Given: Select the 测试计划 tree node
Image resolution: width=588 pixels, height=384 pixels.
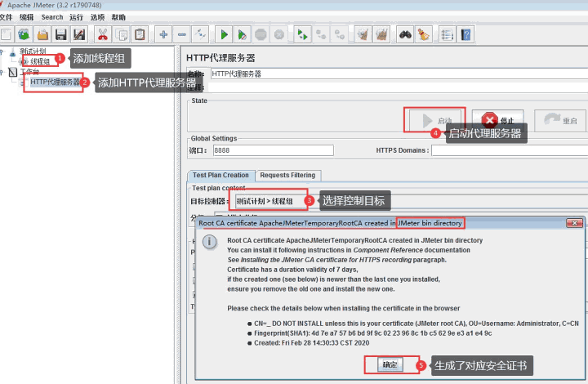Looking at the screenshot, I should tap(33, 51).
